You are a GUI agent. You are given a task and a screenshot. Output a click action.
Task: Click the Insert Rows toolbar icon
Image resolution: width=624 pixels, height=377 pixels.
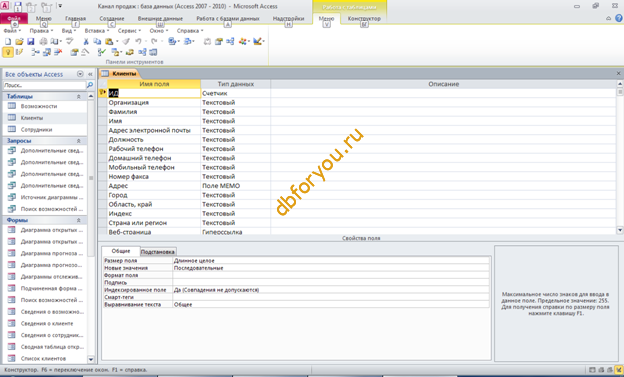(35, 52)
